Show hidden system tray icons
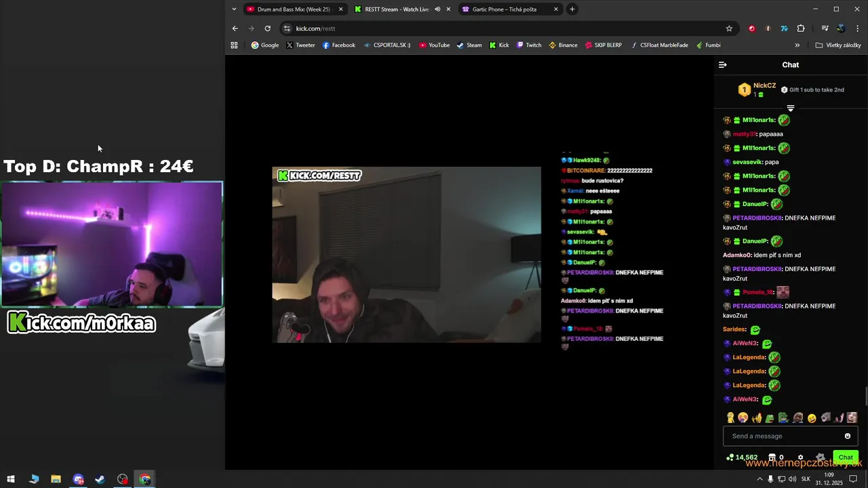868x488 pixels. click(759, 479)
